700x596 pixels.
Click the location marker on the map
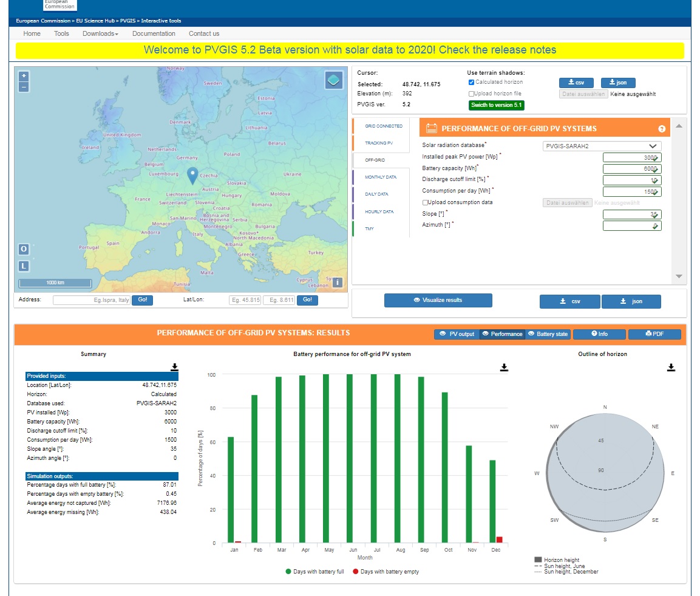click(x=192, y=176)
